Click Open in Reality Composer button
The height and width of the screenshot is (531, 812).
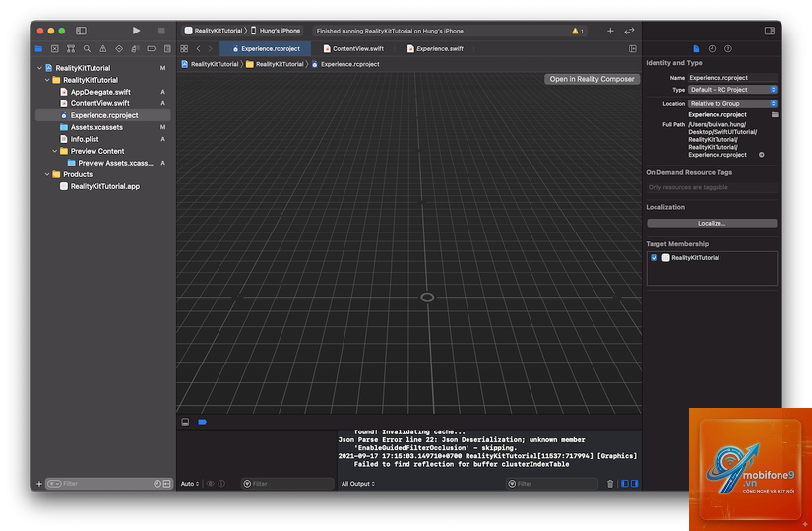click(x=592, y=79)
